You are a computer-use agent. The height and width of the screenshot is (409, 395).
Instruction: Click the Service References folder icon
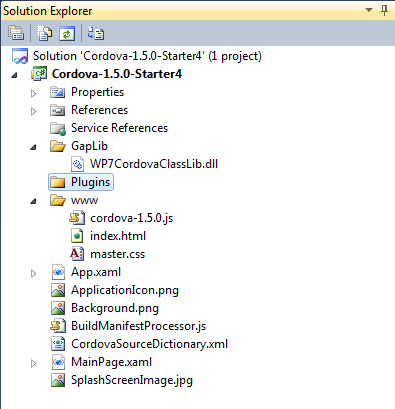[58, 128]
